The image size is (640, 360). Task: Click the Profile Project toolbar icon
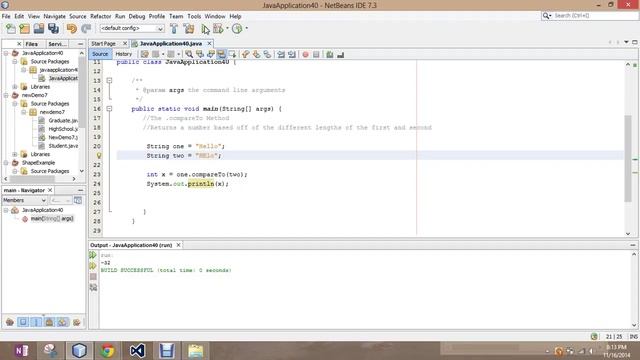coord(237,29)
